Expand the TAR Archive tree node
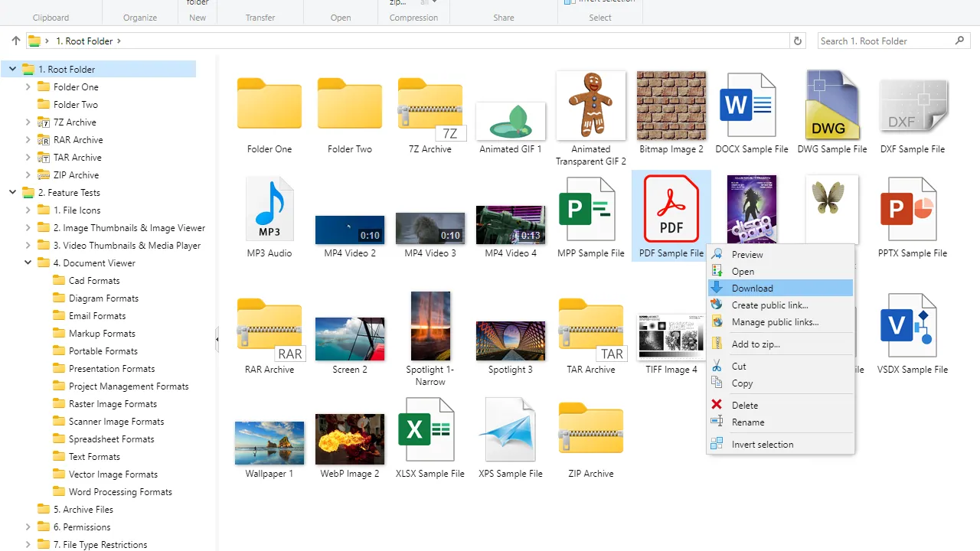The height and width of the screenshot is (551, 980). [x=28, y=157]
